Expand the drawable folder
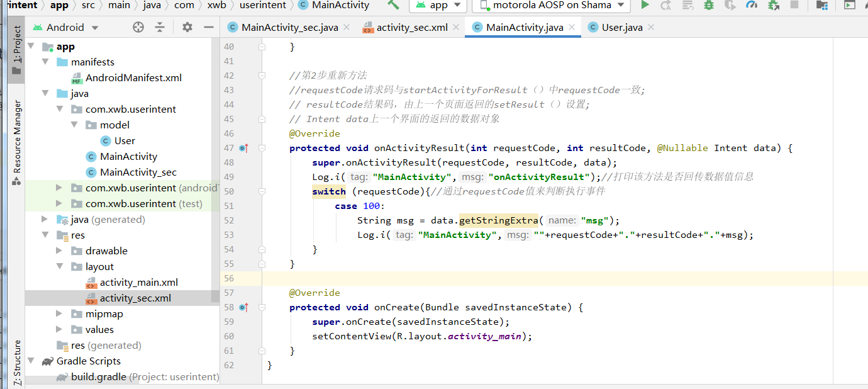Image resolution: width=868 pixels, height=389 pixels. point(57,251)
